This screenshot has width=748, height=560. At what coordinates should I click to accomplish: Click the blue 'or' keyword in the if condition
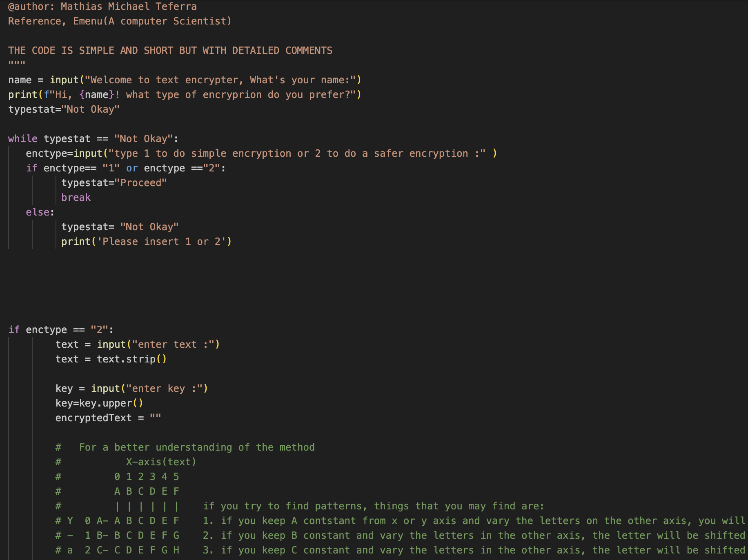132,168
